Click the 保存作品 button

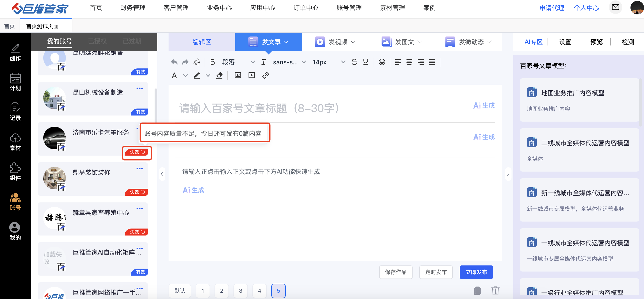395,272
